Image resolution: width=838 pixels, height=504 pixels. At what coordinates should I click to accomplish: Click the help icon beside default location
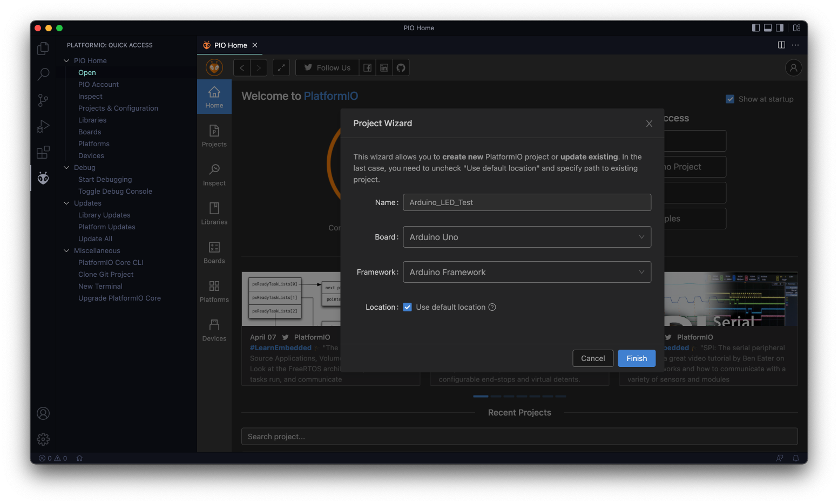(492, 307)
